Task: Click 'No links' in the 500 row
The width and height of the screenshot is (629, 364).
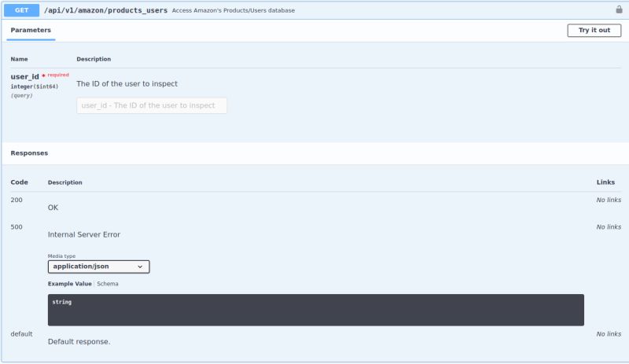Action: 609,227
